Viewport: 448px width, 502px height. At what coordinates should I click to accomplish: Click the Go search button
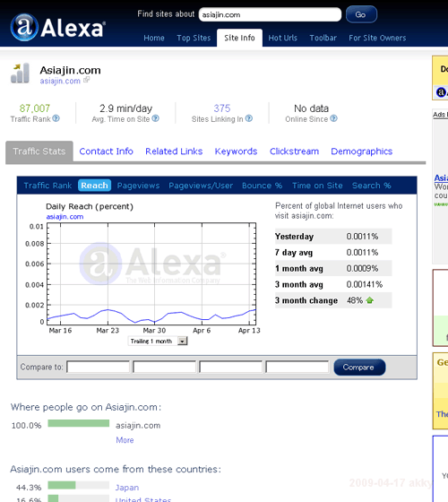click(361, 14)
